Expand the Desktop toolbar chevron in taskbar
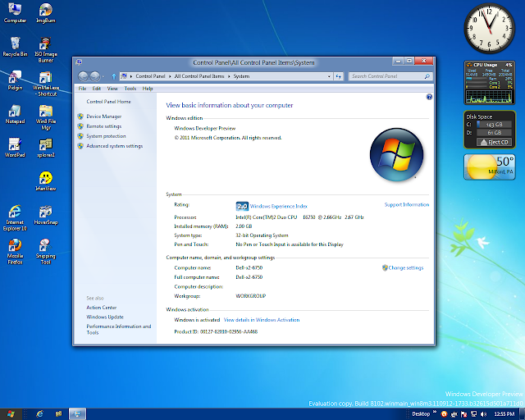Viewport: 525px width, 420px height. tap(435, 412)
